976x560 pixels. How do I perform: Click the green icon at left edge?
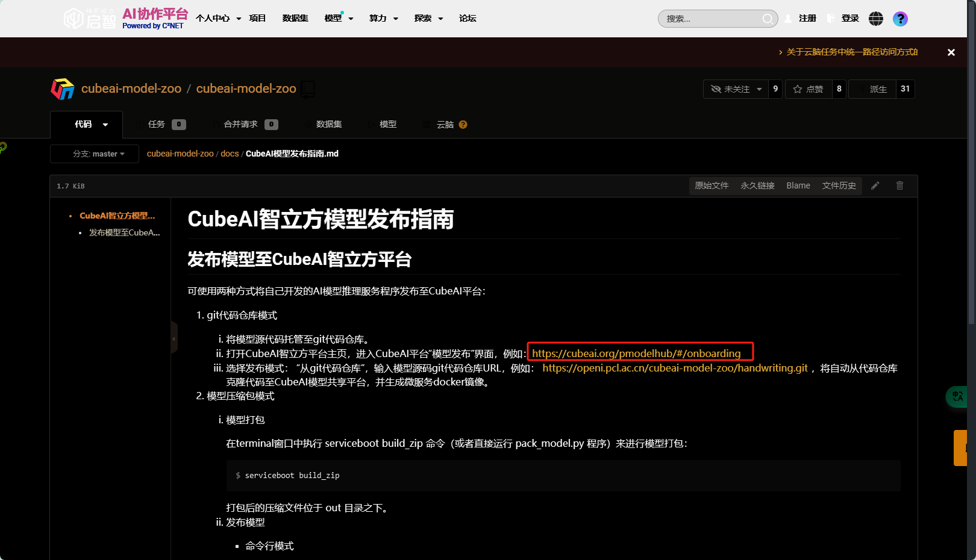point(3,147)
